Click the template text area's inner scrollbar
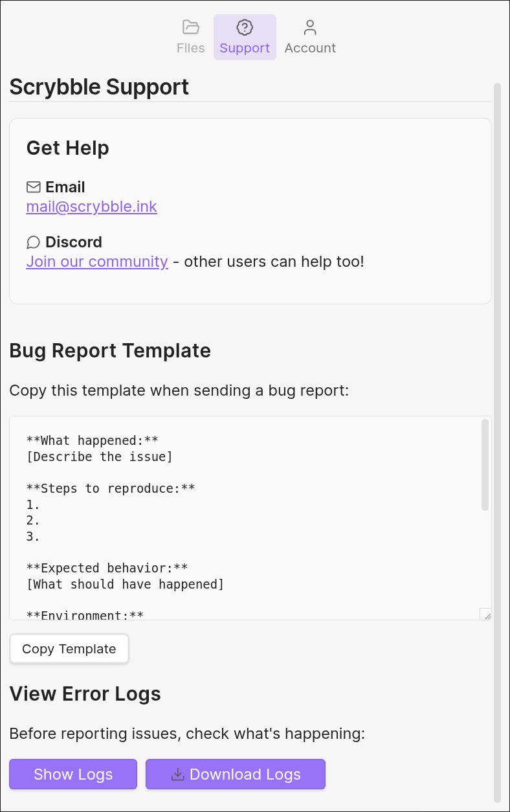 point(485,465)
